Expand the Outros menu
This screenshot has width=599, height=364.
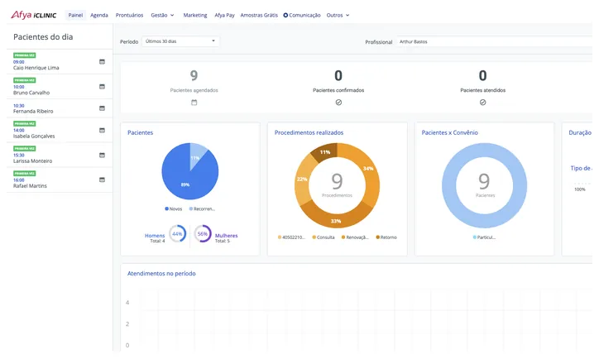(x=338, y=15)
